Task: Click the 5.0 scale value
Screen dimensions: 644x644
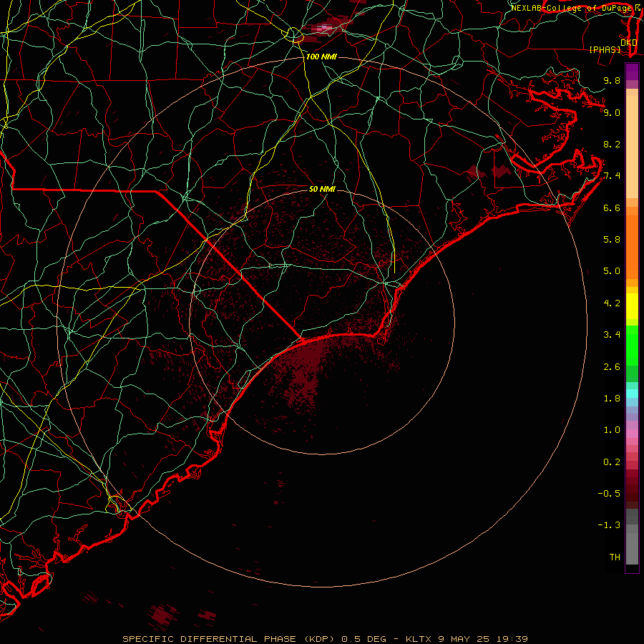Action: click(x=612, y=271)
